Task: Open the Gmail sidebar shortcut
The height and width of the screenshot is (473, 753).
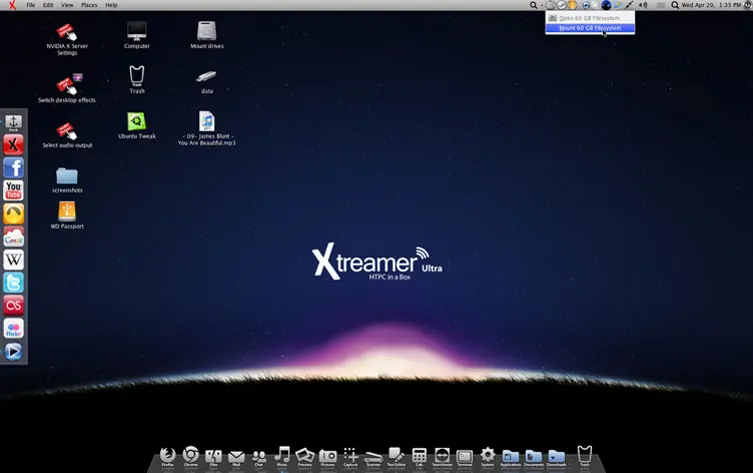Action: point(13,237)
